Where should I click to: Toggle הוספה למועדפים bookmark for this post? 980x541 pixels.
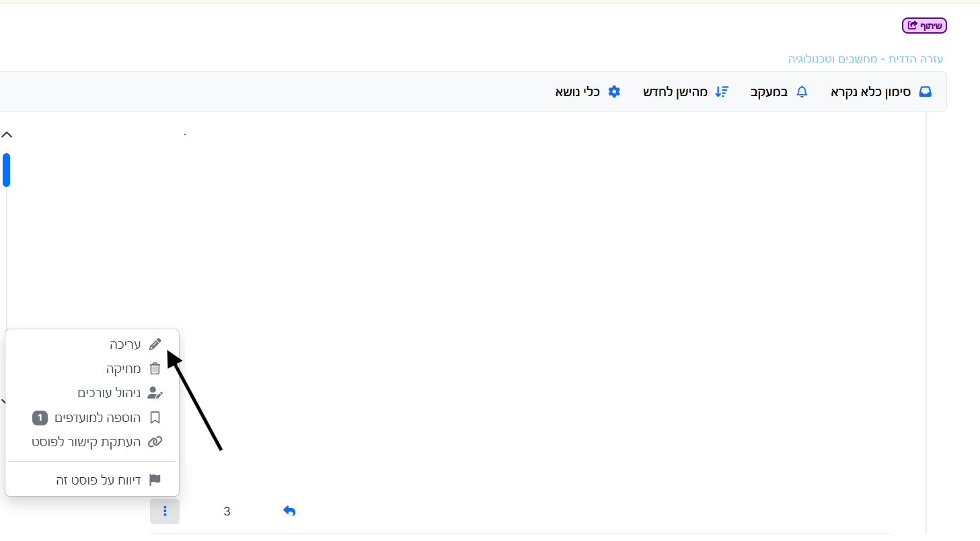108,418
